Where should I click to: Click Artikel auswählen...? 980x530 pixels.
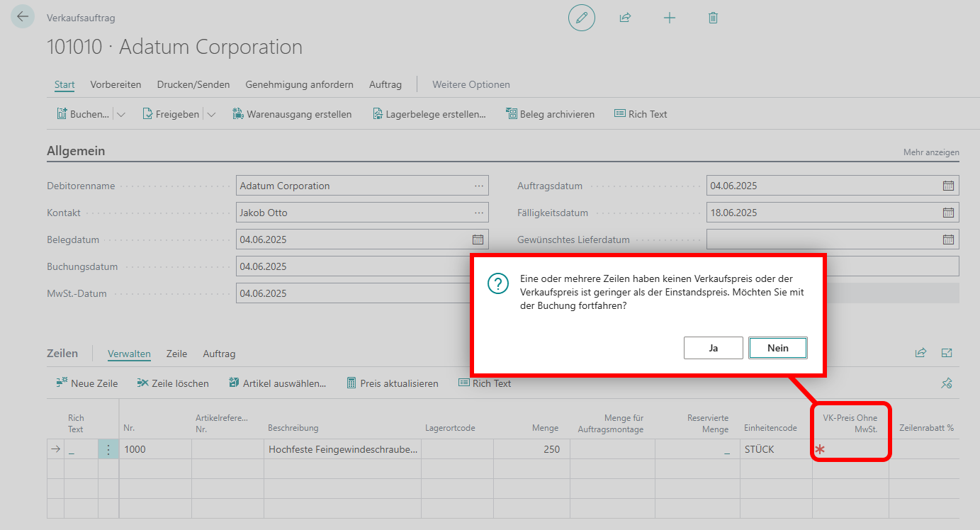point(277,383)
